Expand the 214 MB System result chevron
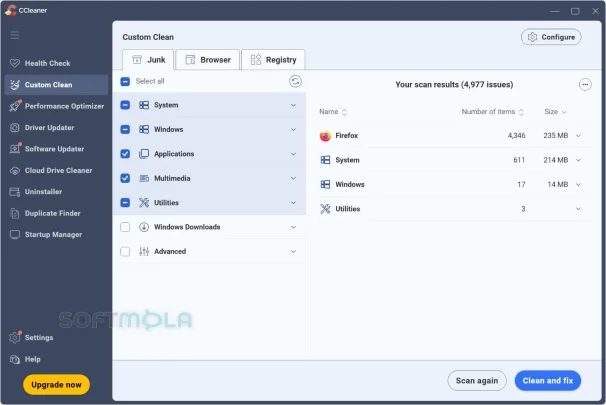 point(578,160)
